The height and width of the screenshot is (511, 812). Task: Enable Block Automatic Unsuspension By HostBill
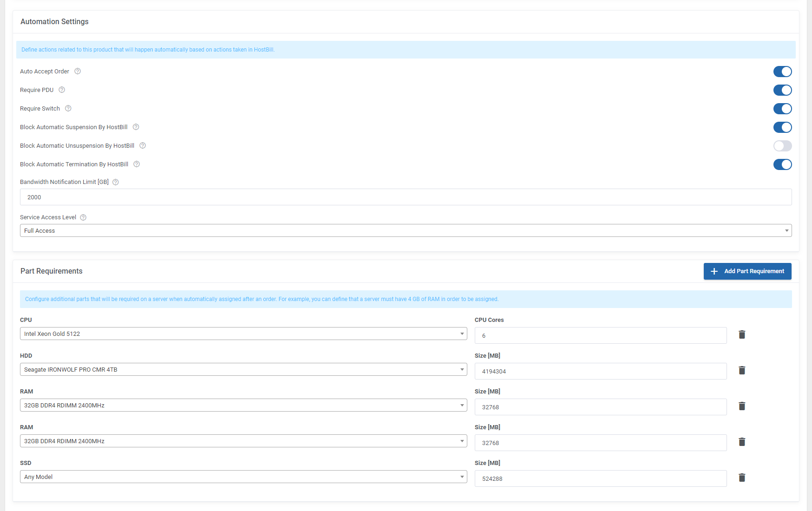coord(783,146)
